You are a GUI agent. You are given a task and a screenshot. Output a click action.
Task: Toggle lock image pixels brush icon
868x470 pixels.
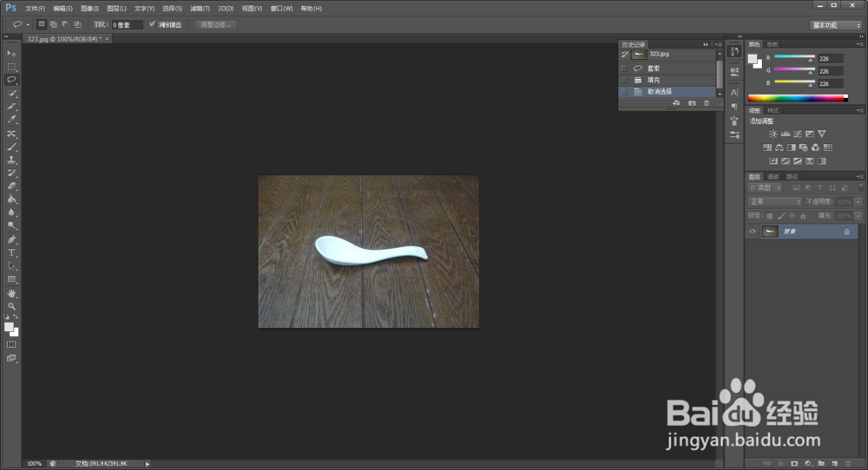781,216
